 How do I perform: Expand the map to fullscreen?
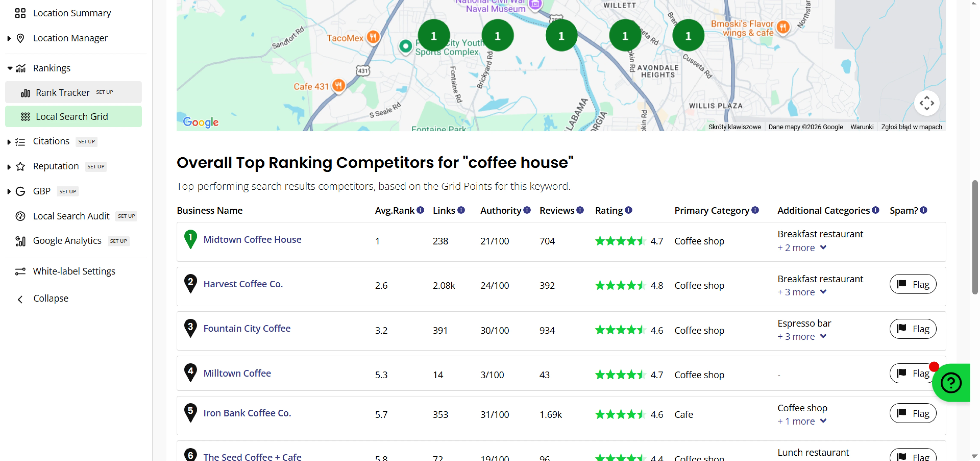coord(927,103)
